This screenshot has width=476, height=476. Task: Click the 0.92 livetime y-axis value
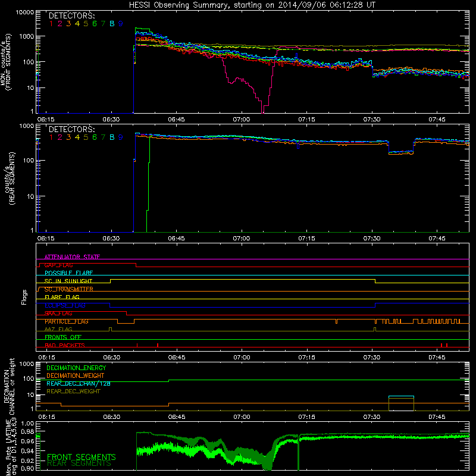28,459
